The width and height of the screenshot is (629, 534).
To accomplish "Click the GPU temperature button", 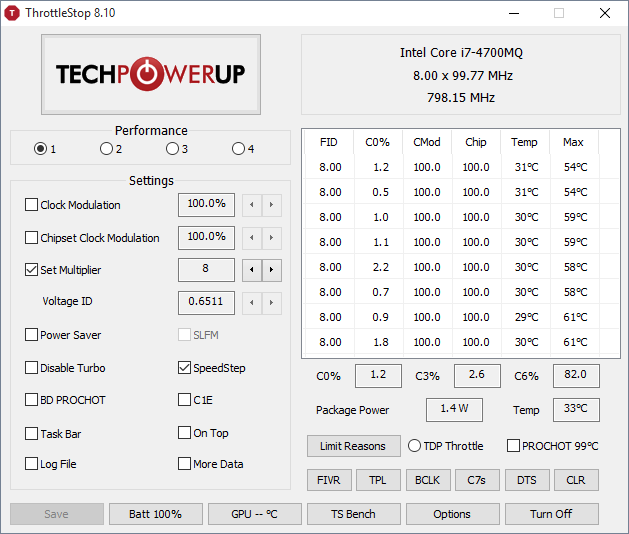I will click(x=255, y=514).
